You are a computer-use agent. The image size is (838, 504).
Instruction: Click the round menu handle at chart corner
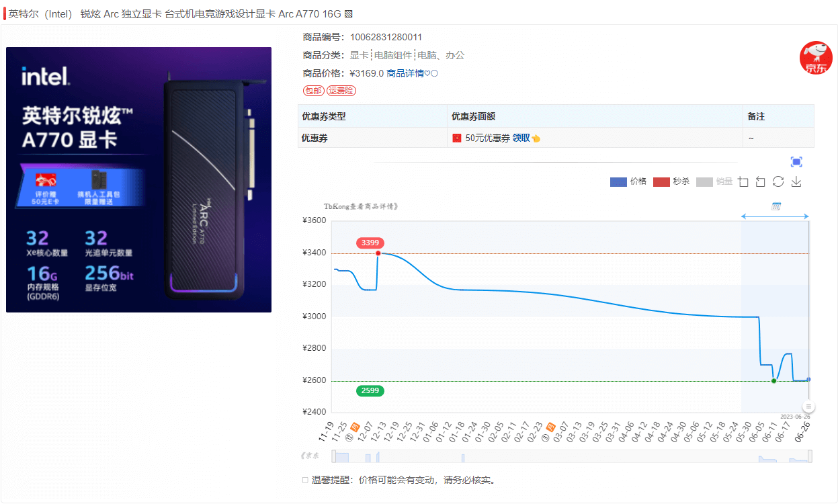click(809, 407)
